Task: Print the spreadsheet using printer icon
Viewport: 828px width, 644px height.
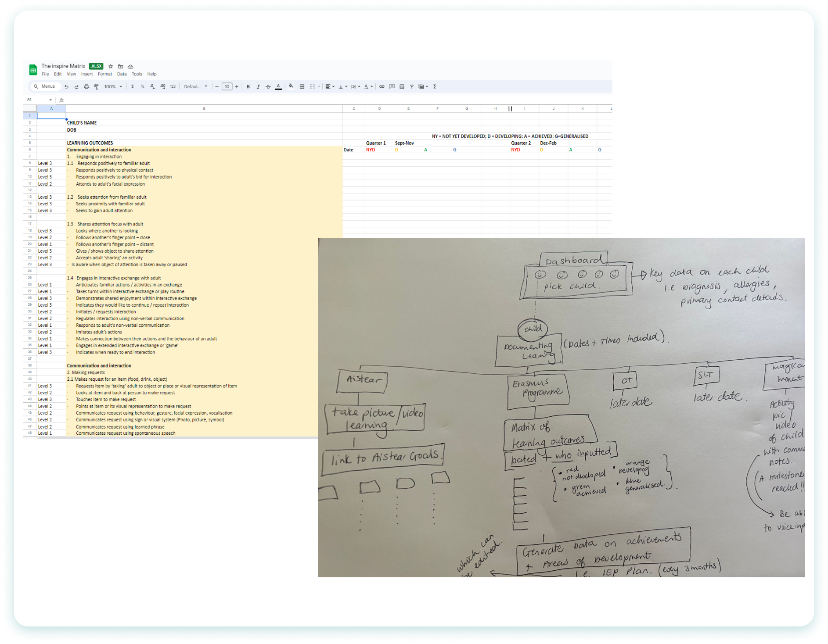Action: [86, 87]
